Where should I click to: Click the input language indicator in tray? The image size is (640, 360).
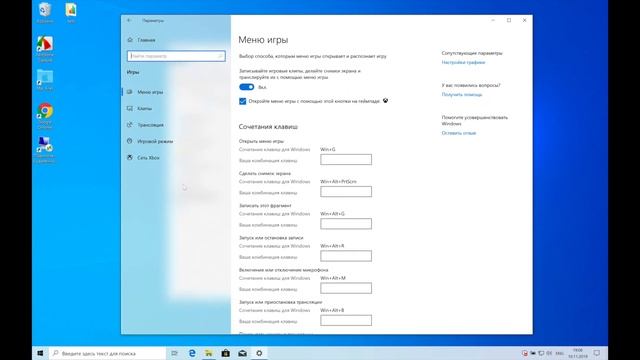(x=560, y=353)
